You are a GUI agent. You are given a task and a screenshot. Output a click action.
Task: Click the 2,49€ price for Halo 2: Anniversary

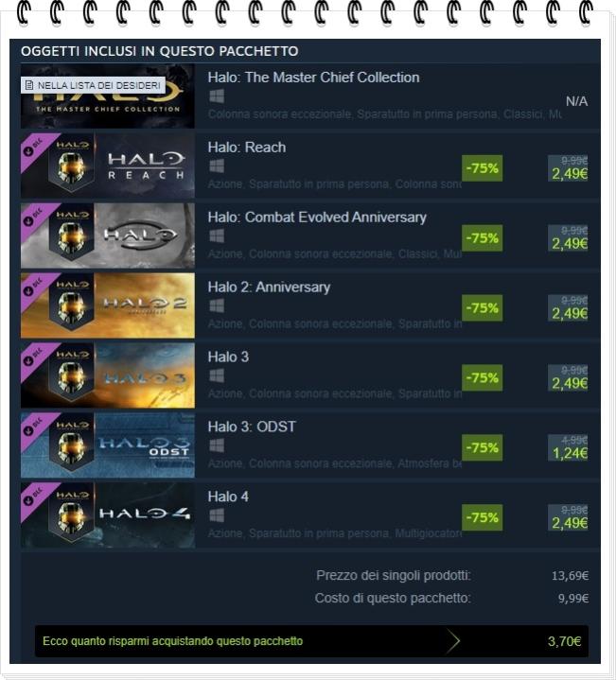pos(570,313)
